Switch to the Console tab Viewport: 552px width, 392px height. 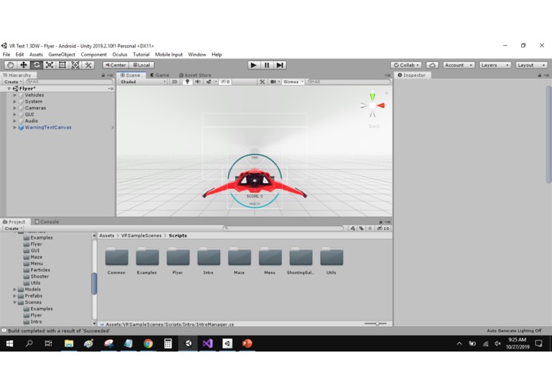tap(47, 222)
